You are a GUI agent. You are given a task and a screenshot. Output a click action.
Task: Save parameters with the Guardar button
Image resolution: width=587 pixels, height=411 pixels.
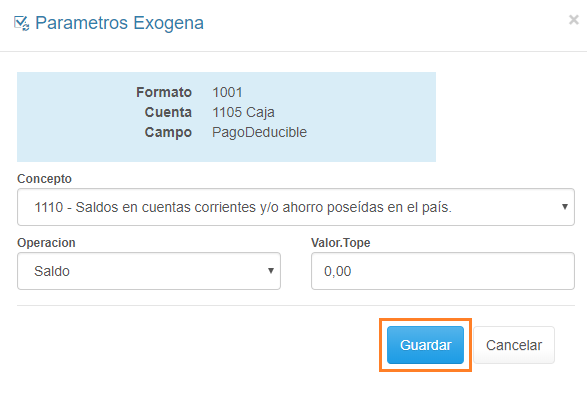(x=425, y=345)
